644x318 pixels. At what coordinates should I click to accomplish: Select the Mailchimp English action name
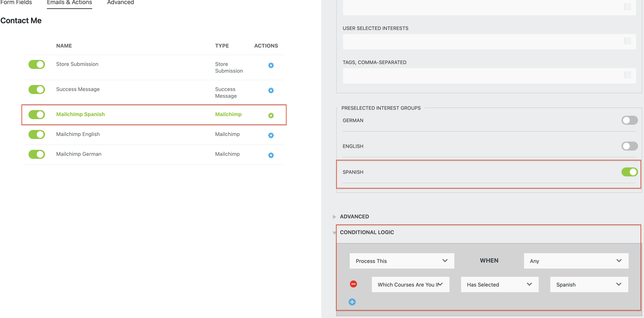pos(78,134)
